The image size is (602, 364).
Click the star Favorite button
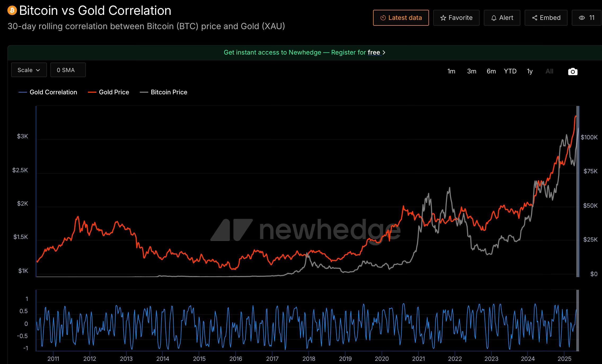pos(456,18)
